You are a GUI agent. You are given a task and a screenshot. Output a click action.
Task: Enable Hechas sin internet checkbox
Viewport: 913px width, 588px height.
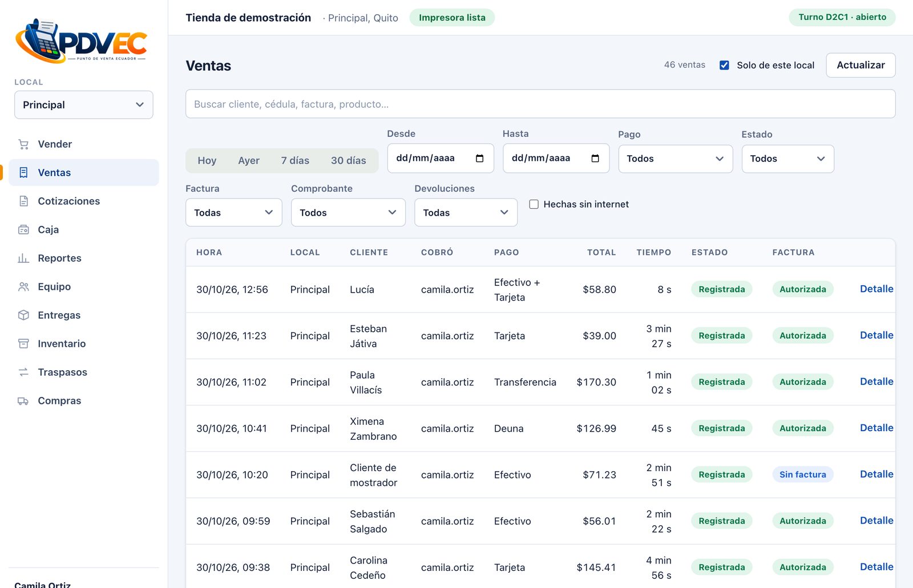click(534, 204)
